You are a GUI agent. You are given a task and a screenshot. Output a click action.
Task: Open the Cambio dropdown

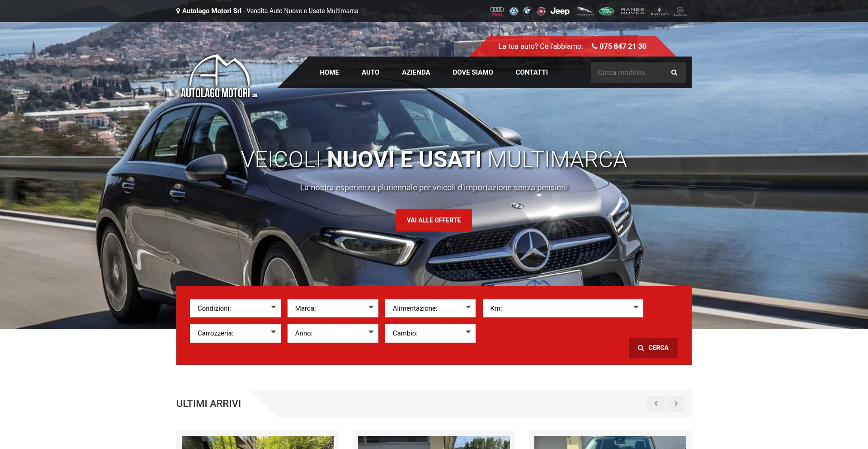click(430, 333)
